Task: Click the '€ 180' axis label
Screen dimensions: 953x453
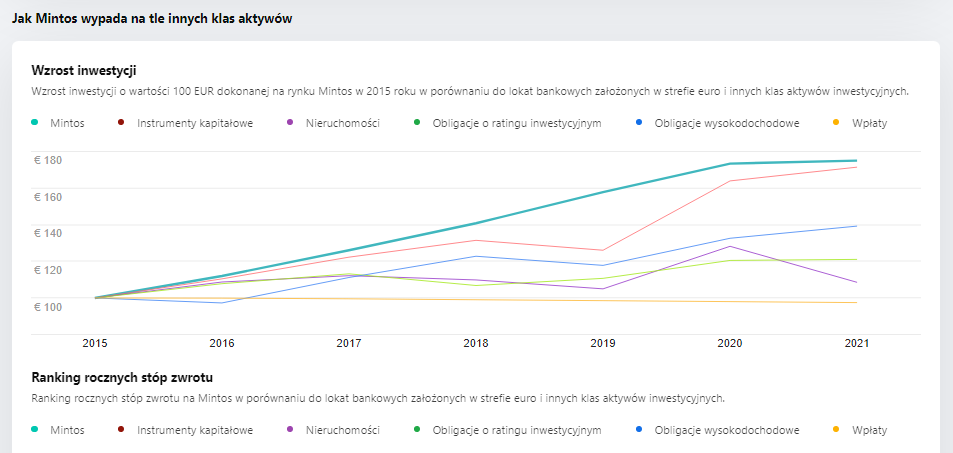Action: pos(49,160)
